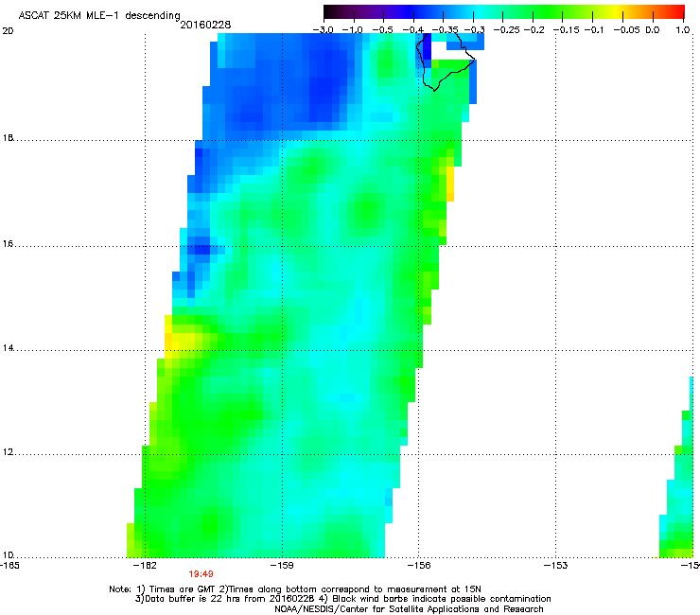Screen dimensions: 700x615
Task: Select the date label 20160228 under the title
Action: pos(205,25)
